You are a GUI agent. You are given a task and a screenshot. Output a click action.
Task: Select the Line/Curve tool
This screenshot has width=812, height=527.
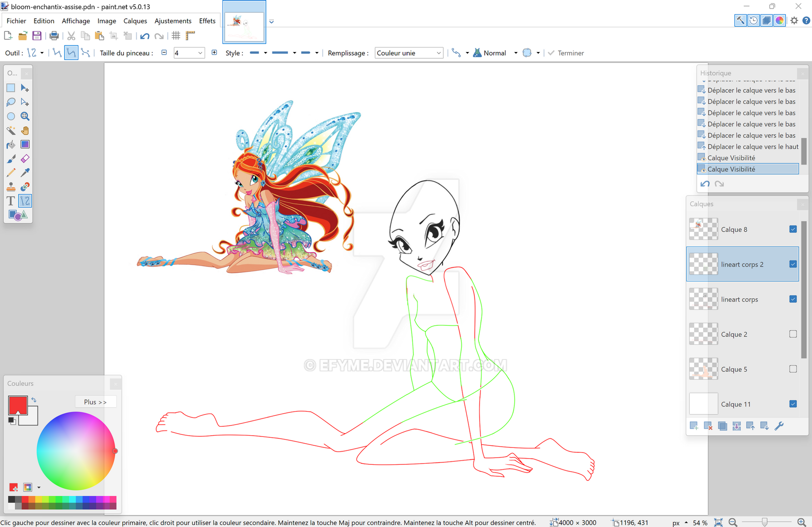[25, 201]
